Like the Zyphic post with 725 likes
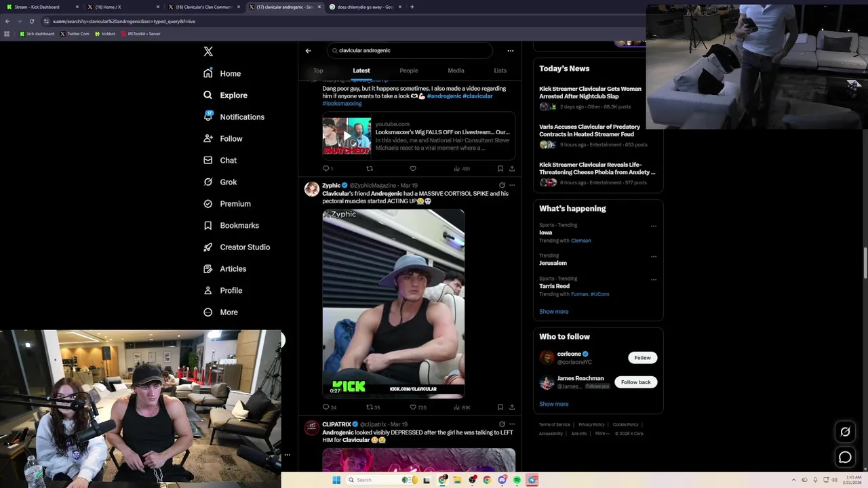 click(x=418, y=407)
